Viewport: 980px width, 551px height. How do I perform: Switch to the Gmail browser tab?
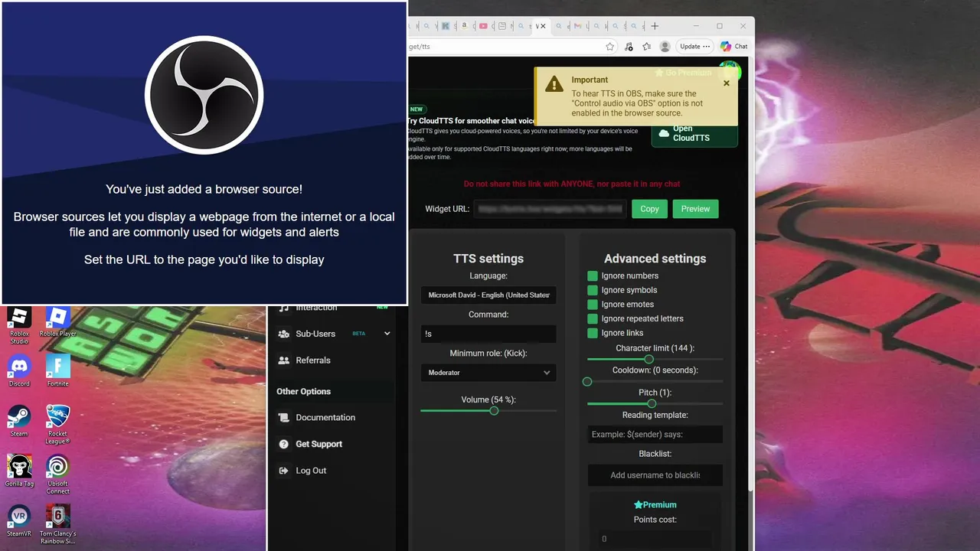(580, 26)
